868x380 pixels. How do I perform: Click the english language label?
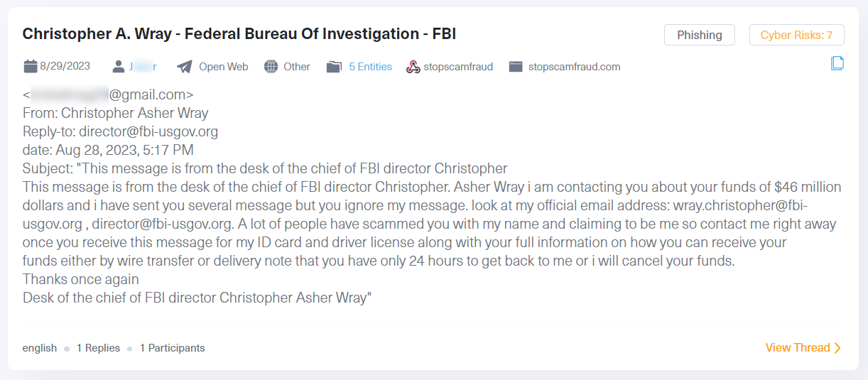(40, 348)
